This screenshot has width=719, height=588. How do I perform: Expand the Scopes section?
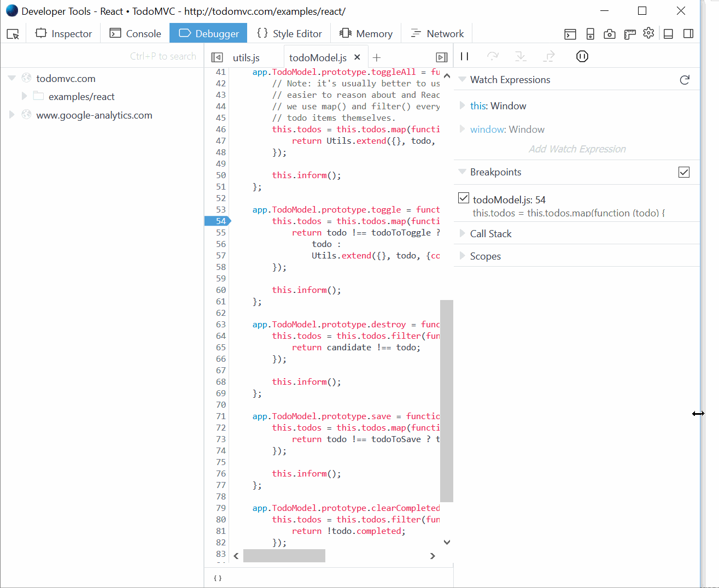click(x=463, y=256)
